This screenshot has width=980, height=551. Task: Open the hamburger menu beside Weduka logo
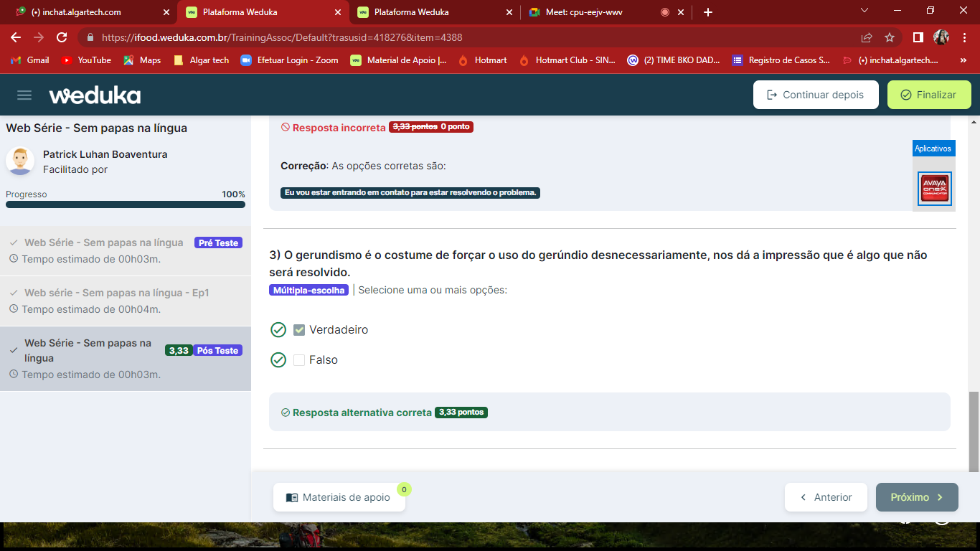click(x=24, y=95)
